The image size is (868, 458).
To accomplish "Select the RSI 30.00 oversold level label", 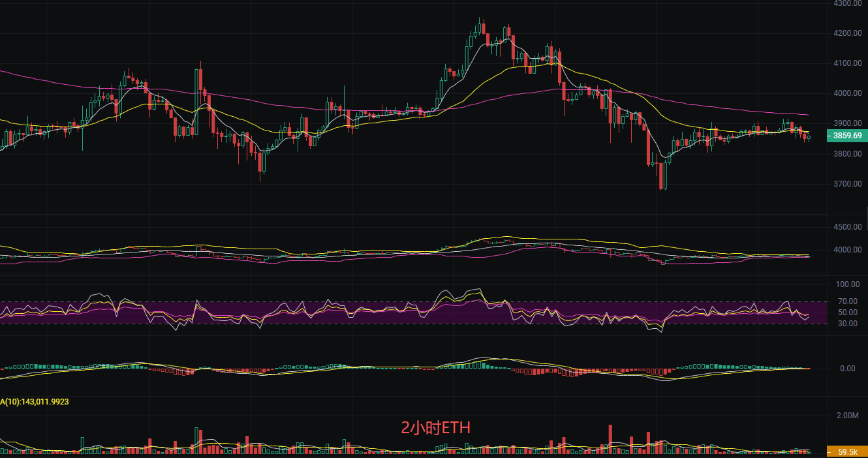I will (x=847, y=324).
